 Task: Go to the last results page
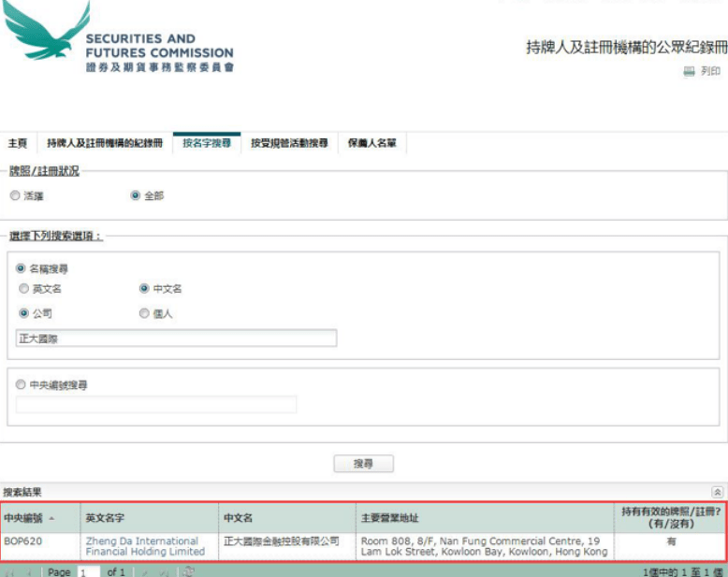(x=165, y=572)
